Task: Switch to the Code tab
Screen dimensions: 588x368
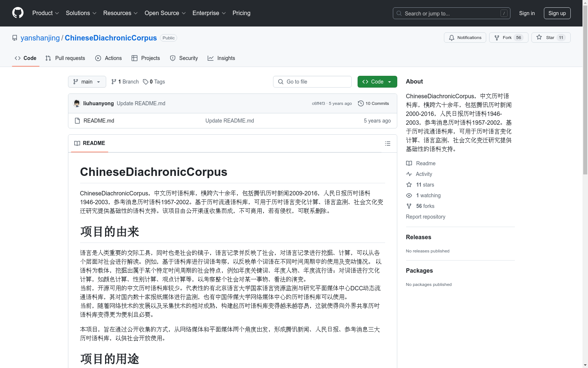Action: tap(26, 58)
